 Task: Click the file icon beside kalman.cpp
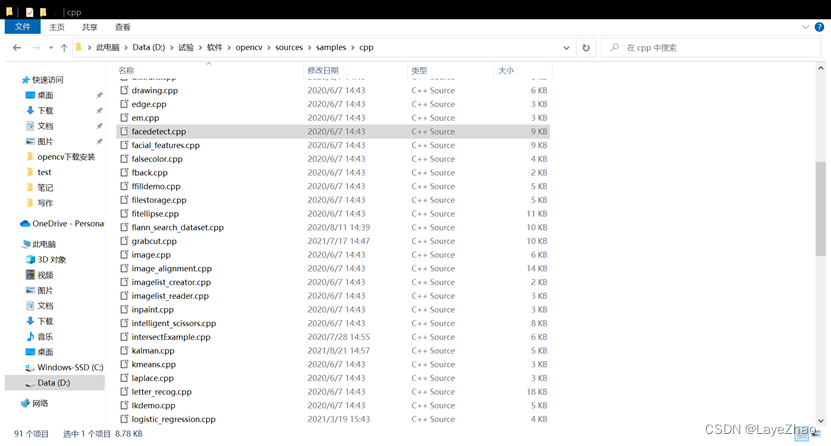[124, 351]
